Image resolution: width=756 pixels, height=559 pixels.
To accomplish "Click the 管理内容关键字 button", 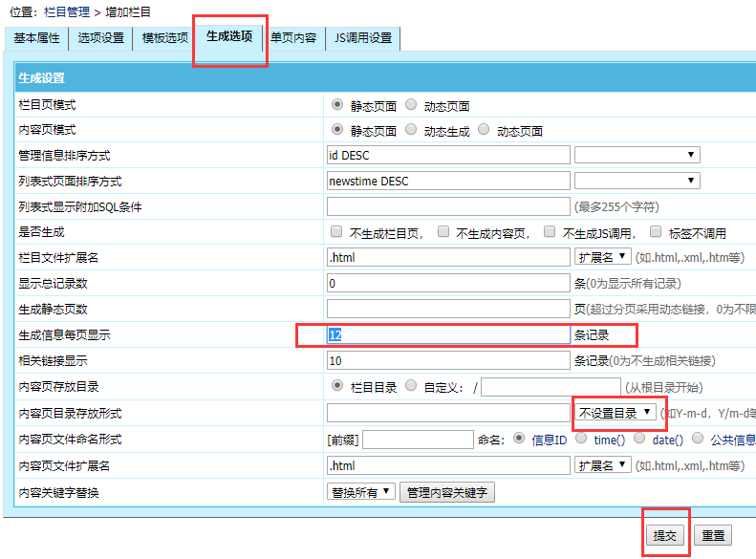I will (x=447, y=491).
